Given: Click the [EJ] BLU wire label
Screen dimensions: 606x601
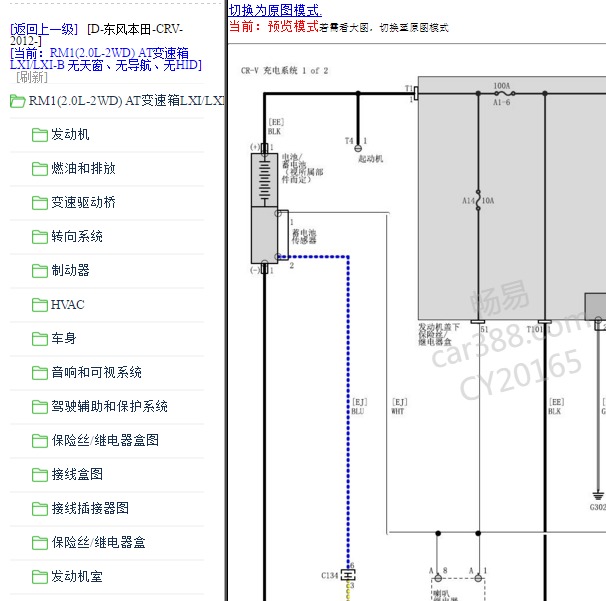Looking at the screenshot, I should [x=359, y=407].
